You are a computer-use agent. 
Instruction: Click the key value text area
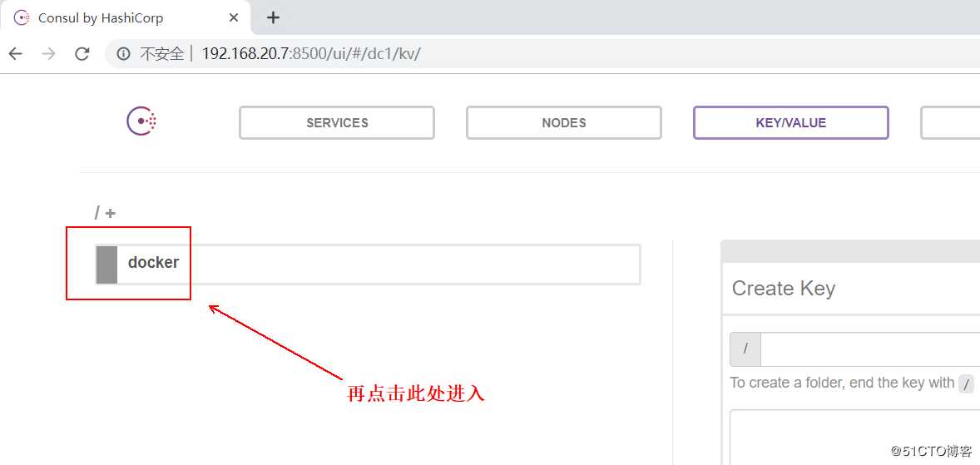click(x=855, y=438)
